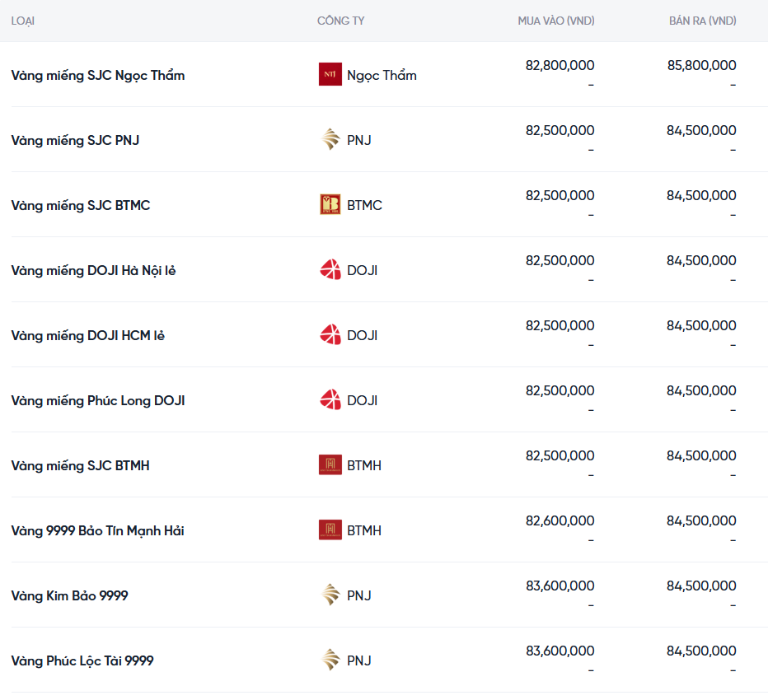The width and height of the screenshot is (768, 700).
Task: Click sell price 84,500,000 in DOJI Hà Nội lẻ row
Action: (x=701, y=260)
